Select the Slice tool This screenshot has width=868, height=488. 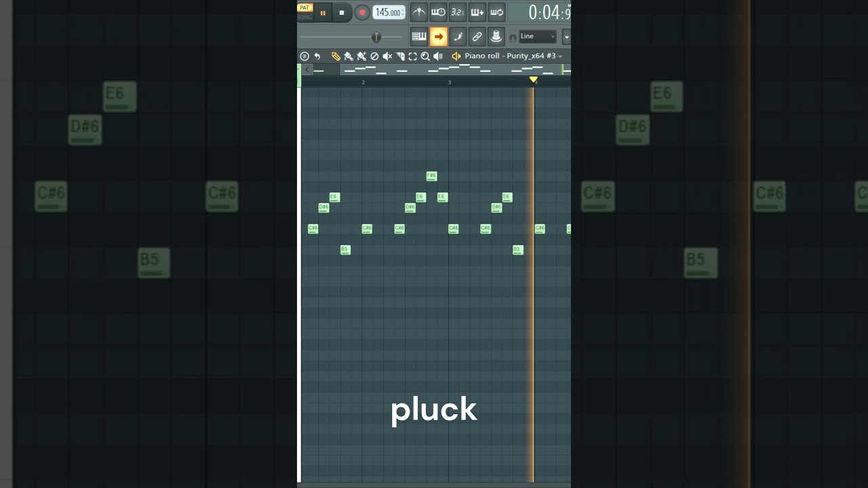pyautogui.click(x=400, y=56)
